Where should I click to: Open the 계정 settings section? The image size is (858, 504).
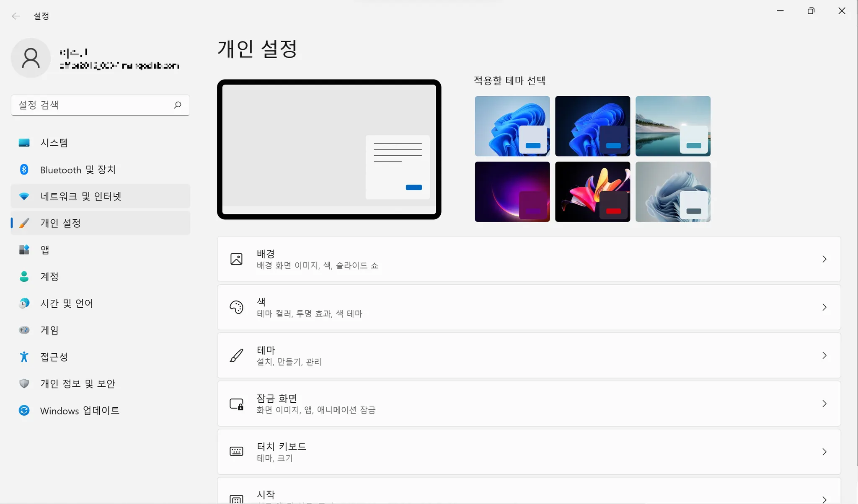(49, 277)
